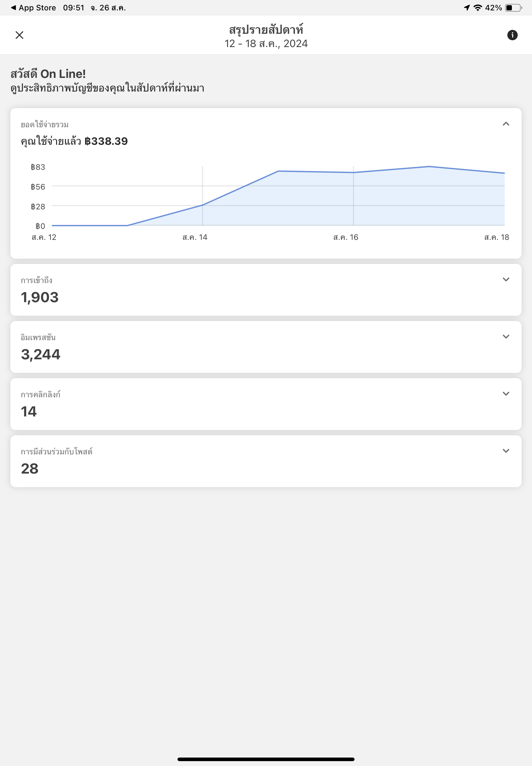Image resolution: width=532 pixels, height=766 pixels.
Task: Tap the post engagement value 28
Action: [30, 469]
